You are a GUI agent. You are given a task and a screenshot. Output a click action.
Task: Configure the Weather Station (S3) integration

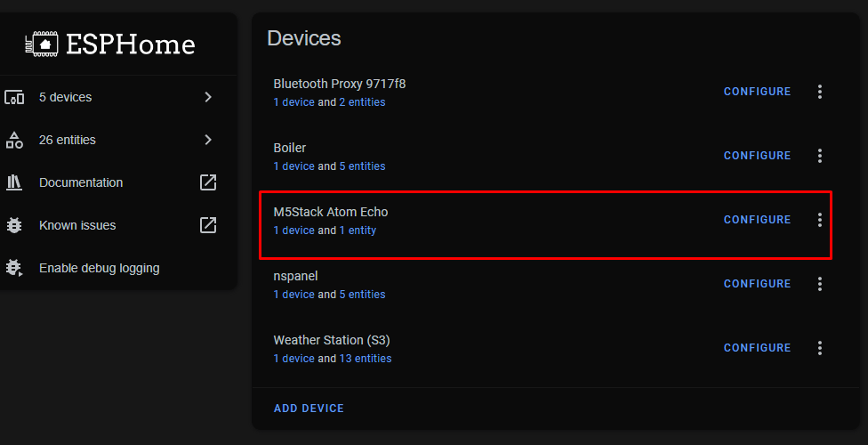pos(758,347)
